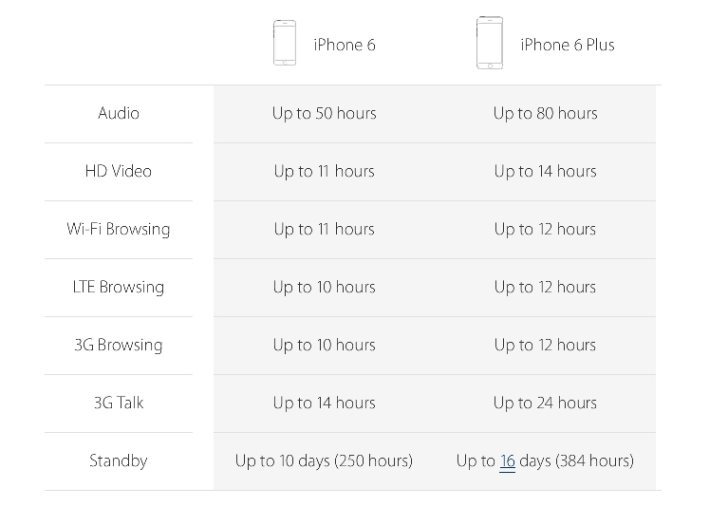This screenshot has width=728, height=507.
Task: Select the iPhone 6 Plus column heading
Action: [567, 45]
